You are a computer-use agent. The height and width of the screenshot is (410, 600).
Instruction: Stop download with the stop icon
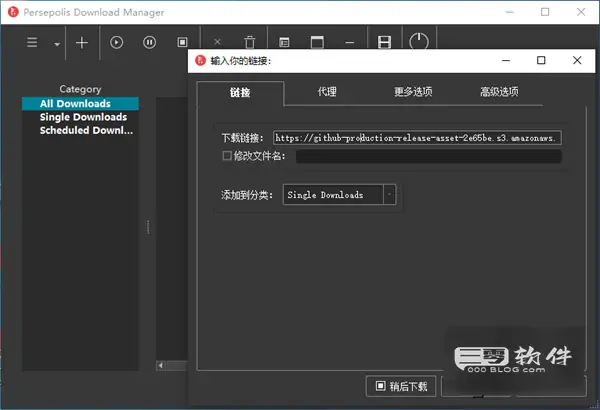pos(183,42)
